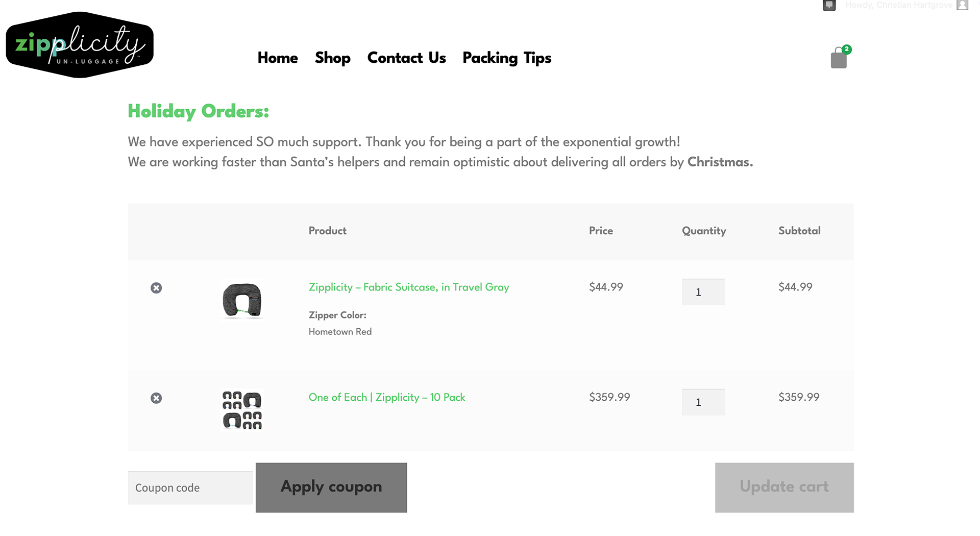Open Howdy, Christian Hartgrove account menu

(x=899, y=5)
